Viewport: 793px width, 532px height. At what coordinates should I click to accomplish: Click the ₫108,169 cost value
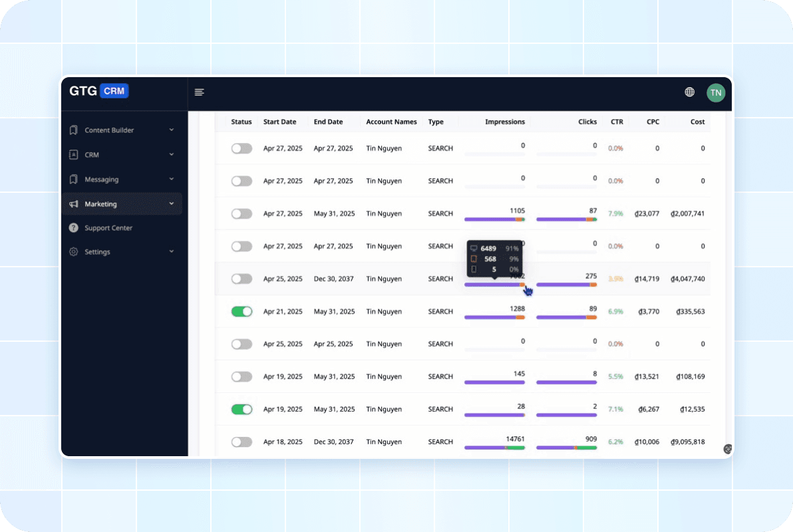[x=691, y=377]
